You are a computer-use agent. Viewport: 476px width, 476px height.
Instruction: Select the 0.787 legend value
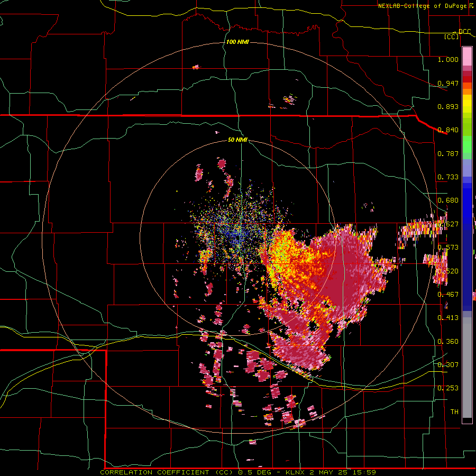[x=448, y=153]
